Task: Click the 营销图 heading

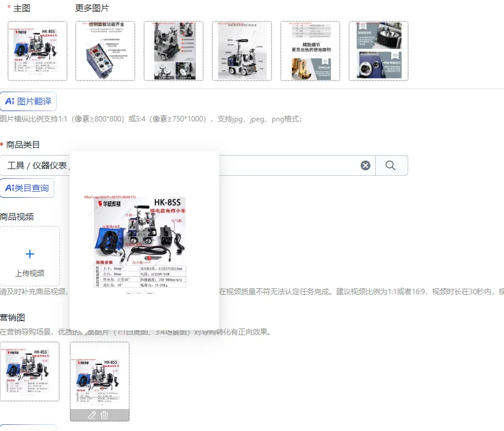Action: (13, 318)
